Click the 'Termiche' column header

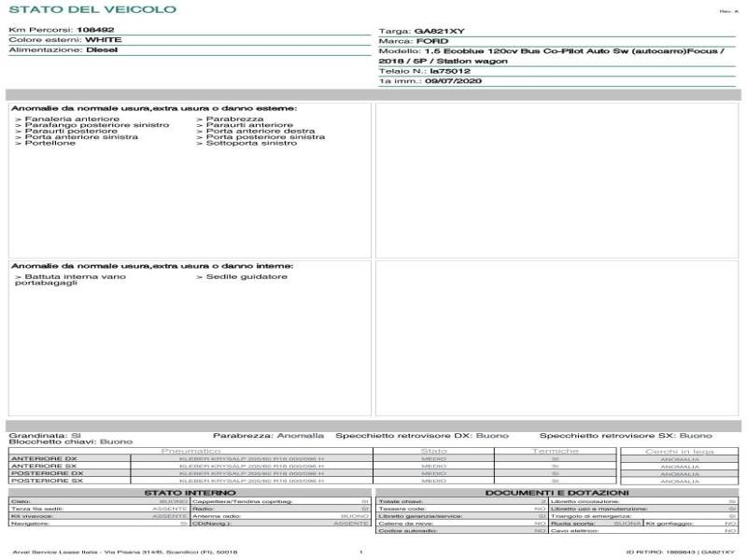pos(556,451)
